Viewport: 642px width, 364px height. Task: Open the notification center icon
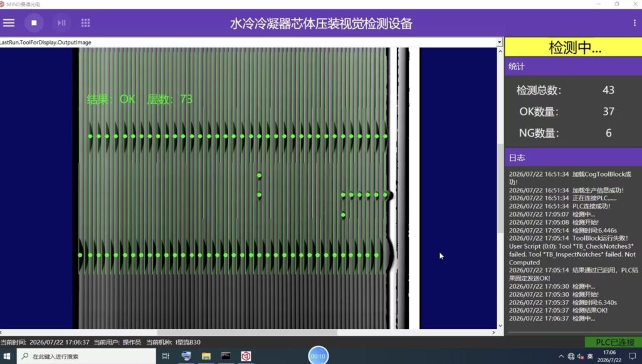(x=633, y=356)
